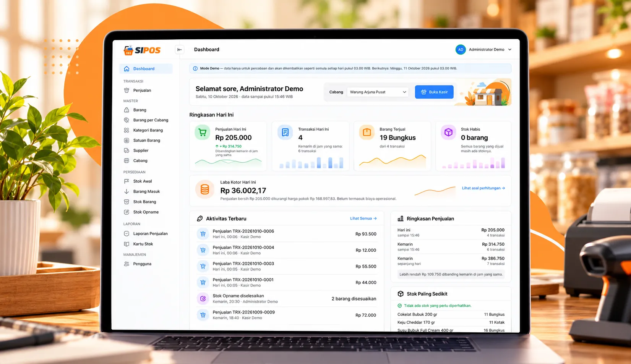Screen dimensions: 631x364
Task: Click the Rp 36.002,17 gross profit value
Action: click(x=243, y=191)
